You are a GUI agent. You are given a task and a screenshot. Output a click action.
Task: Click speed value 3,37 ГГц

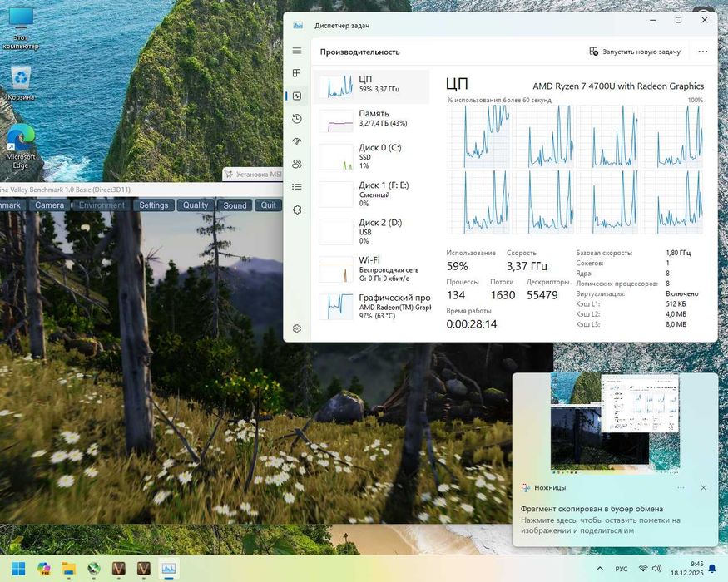click(x=527, y=266)
